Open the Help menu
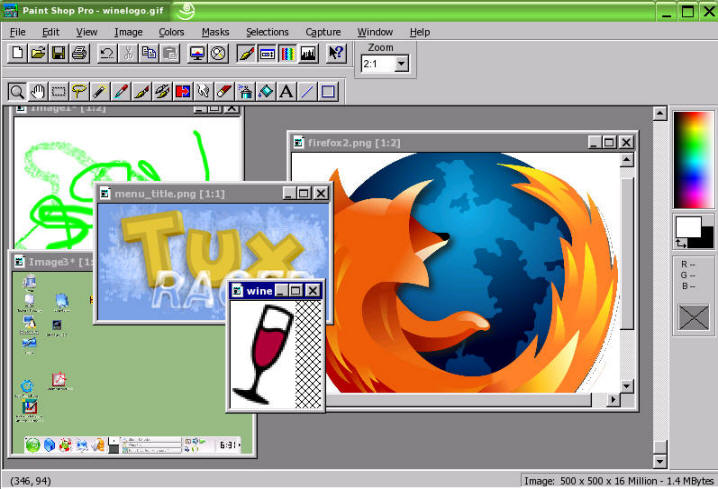 click(x=420, y=32)
